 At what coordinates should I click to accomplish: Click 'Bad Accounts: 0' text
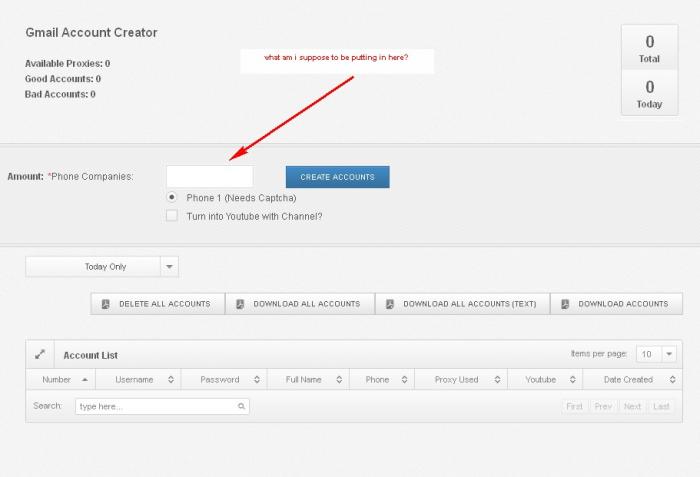point(60,94)
